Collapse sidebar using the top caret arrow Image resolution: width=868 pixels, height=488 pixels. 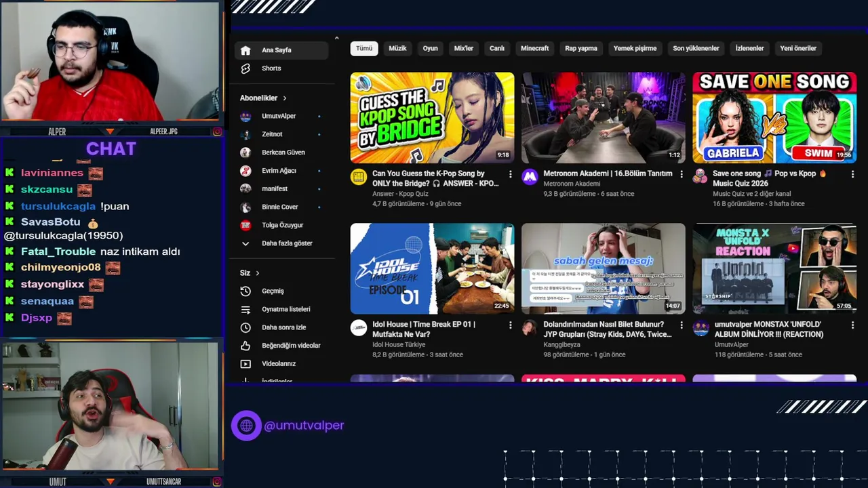(336, 38)
